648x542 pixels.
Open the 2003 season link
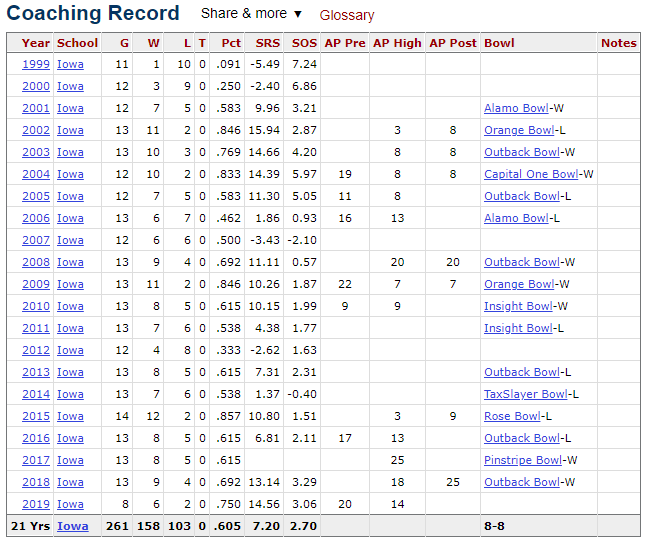[36, 152]
